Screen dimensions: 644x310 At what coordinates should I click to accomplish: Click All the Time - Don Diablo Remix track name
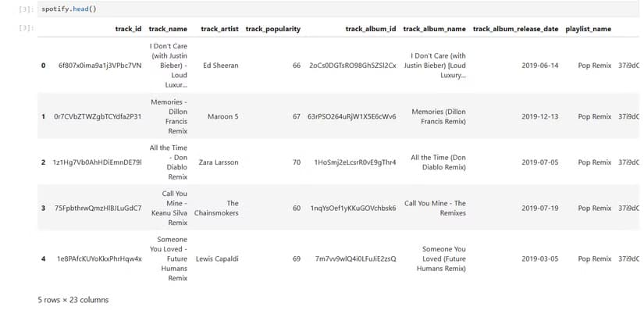point(169,162)
